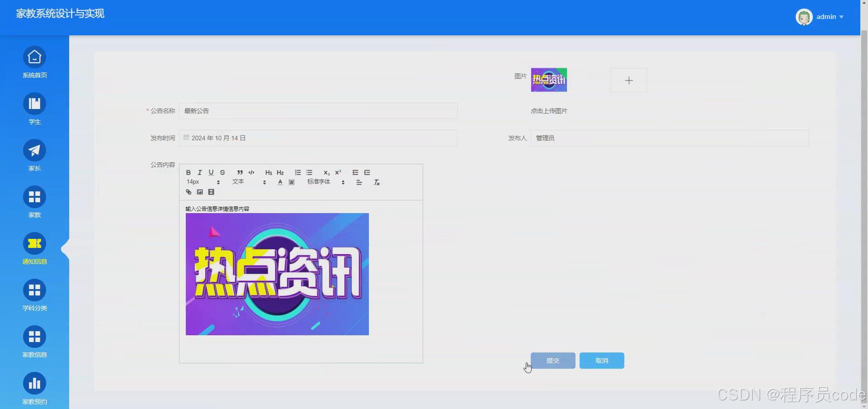Insert a blockquote using the quote icon
The image size is (868, 409).
[240, 172]
